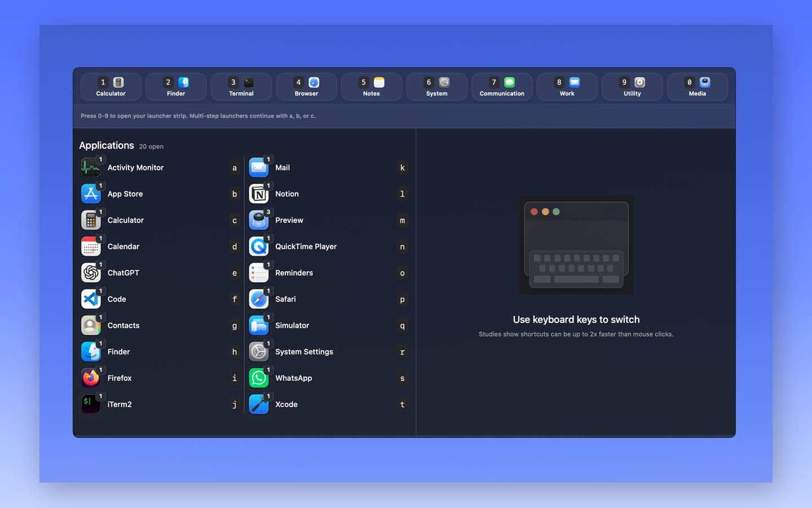Click the System Settings gear icon
This screenshot has width=812, height=508.
259,352
